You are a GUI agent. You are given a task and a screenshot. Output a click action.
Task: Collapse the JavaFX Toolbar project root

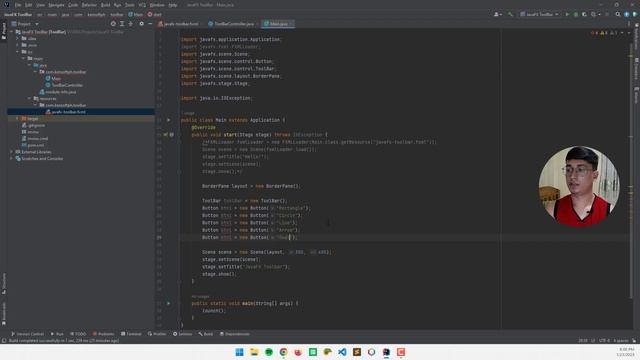pos(11,31)
